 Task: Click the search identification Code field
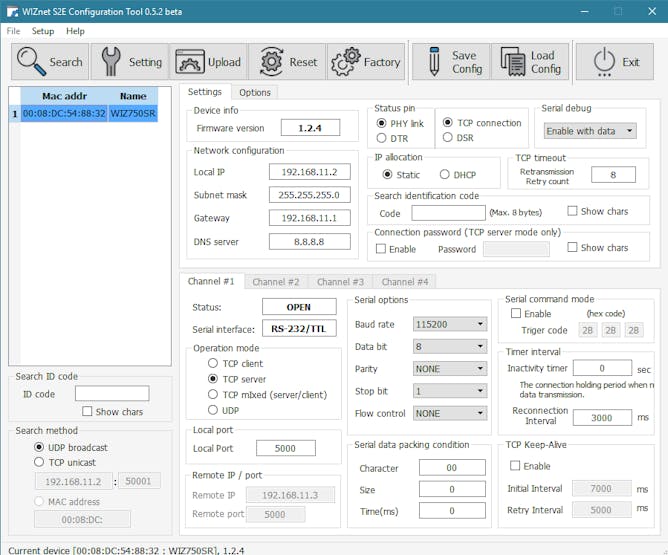[448, 213]
